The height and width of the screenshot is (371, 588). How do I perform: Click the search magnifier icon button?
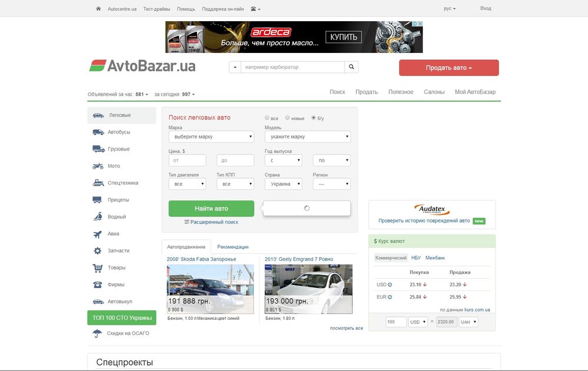tap(352, 67)
